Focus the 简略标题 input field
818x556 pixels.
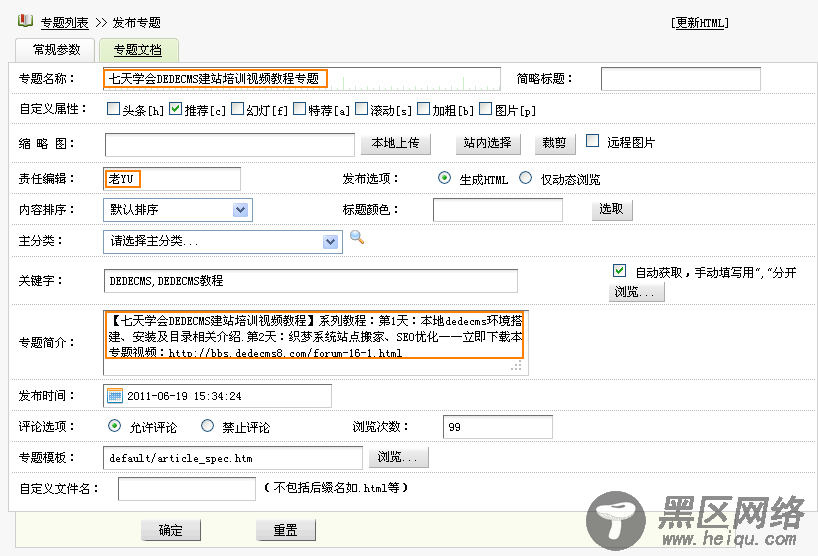click(681, 79)
